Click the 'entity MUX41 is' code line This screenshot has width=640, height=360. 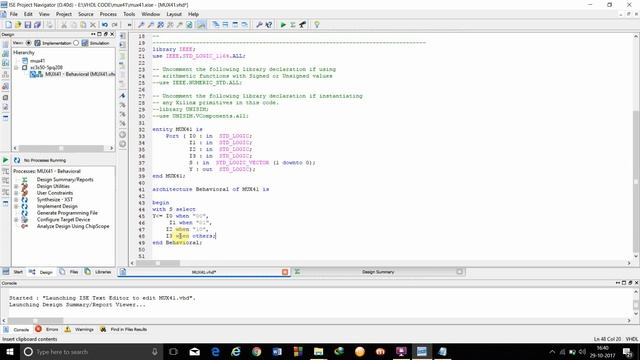pyautogui.click(x=177, y=129)
